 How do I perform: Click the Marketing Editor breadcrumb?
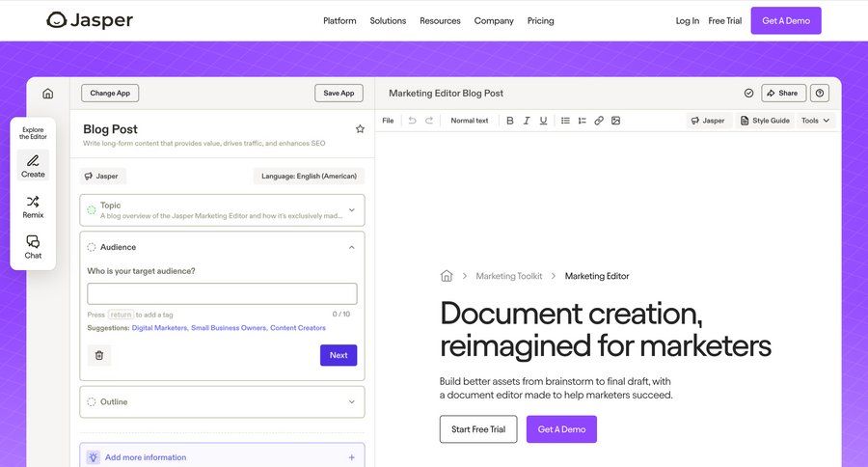pos(597,276)
